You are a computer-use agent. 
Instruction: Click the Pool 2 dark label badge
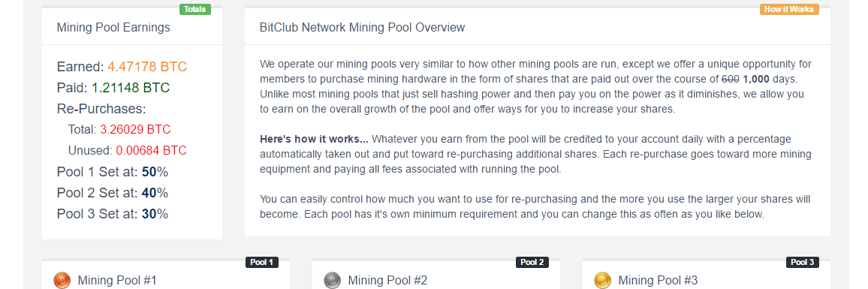coord(532,263)
